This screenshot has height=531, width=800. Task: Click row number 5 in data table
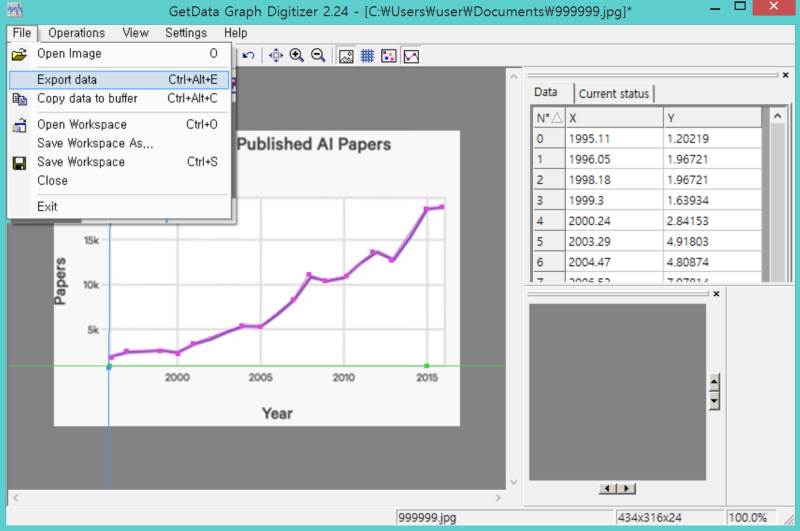tap(549, 241)
